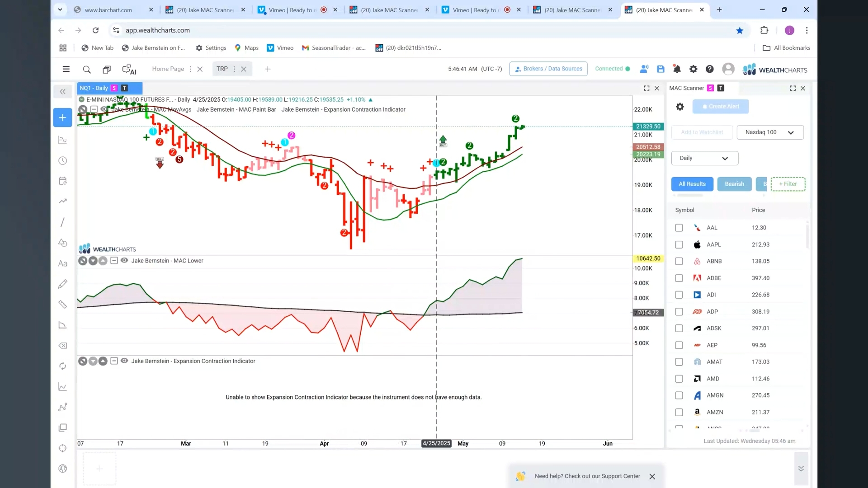The height and width of the screenshot is (488, 868).
Task: Open the All Bookmarks folder
Action: [786, 48]
